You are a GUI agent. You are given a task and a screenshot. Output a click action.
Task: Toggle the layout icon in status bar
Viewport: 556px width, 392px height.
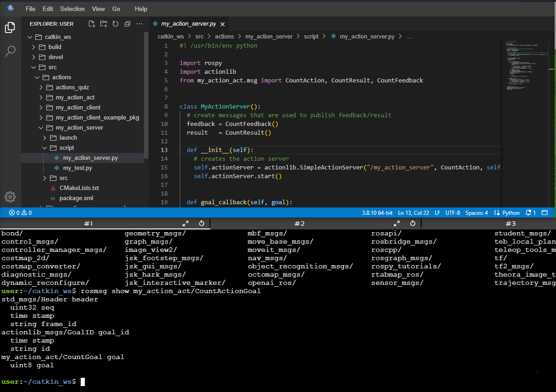(545, 213)
